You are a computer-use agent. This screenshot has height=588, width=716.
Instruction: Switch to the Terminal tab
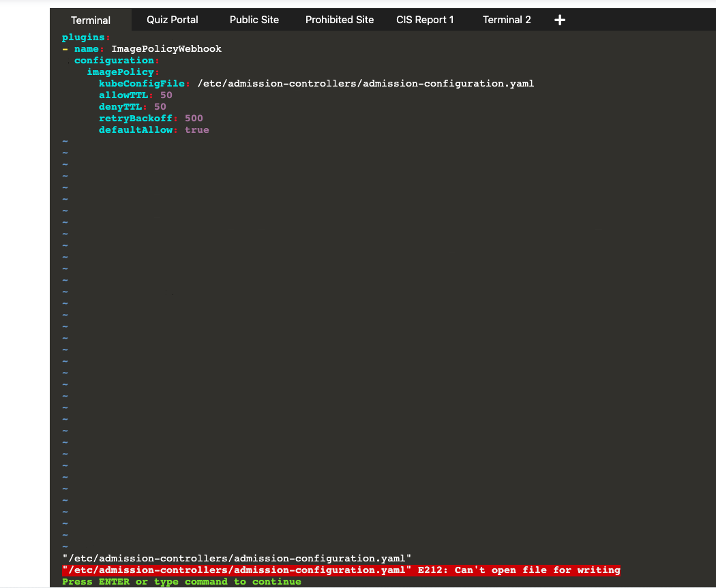91,20
